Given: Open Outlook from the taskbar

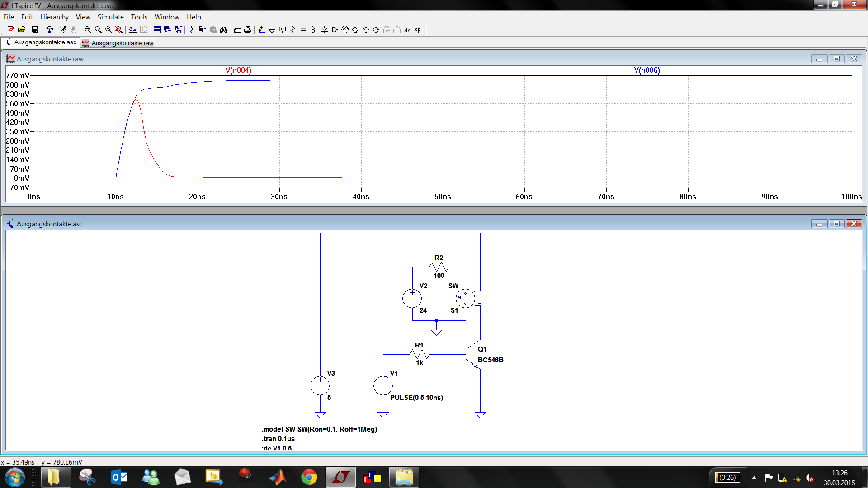Looking at the screenshot, I should (119, 477).
